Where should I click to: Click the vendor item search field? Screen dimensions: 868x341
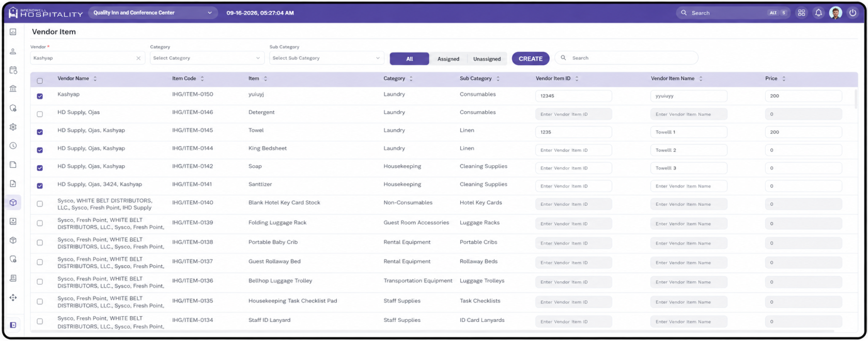(626, 58)
